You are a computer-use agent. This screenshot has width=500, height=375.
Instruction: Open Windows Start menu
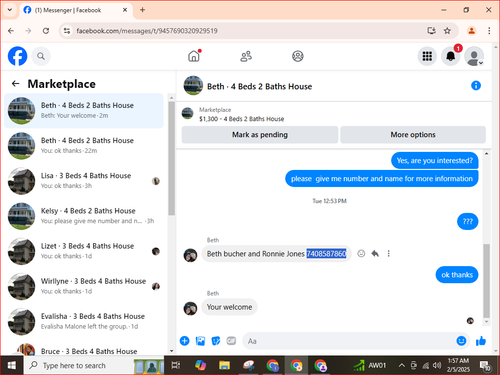click(x=11, y=365)
